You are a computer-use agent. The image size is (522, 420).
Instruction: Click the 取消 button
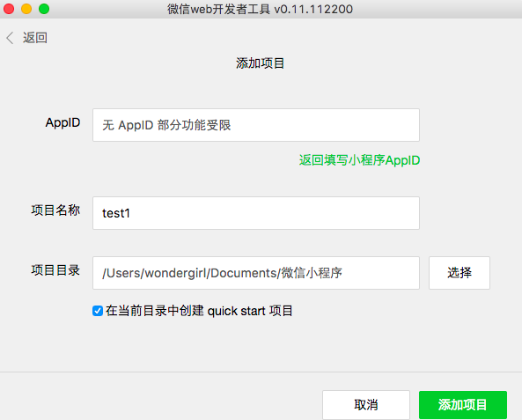tap(366, 405)
